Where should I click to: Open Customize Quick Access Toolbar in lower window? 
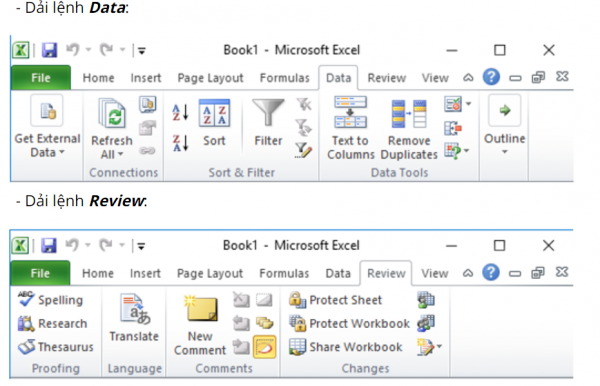[x=141, y=246]
